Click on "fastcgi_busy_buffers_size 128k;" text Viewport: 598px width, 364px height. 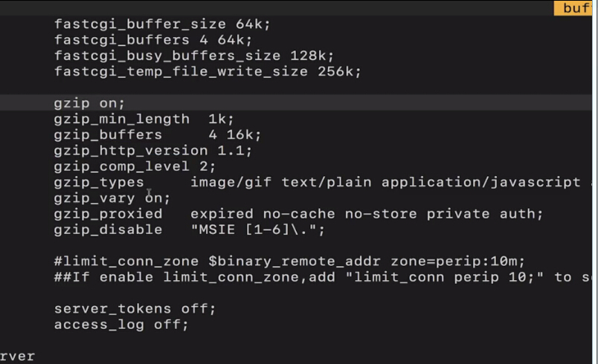(193, 56)
